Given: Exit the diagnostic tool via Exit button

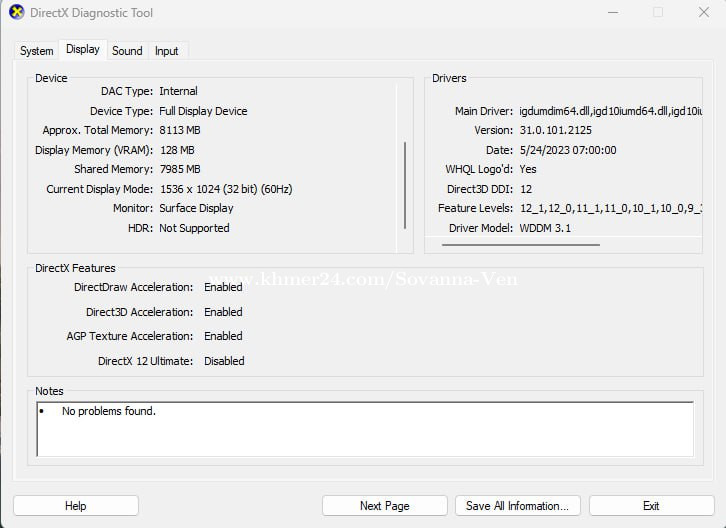Looking at the screenshot, I should coord(651,506).
